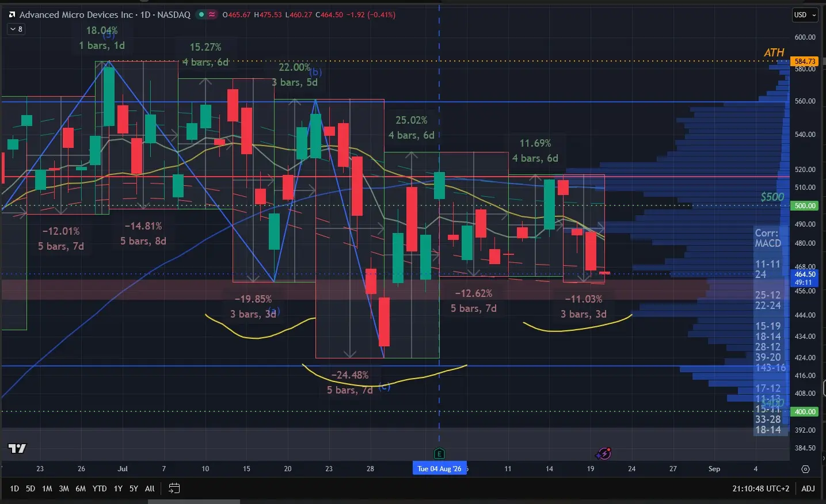The height and width of the screenshot is (504, 826).
Task: Click the green 500.00 price label
Action: 805,205
